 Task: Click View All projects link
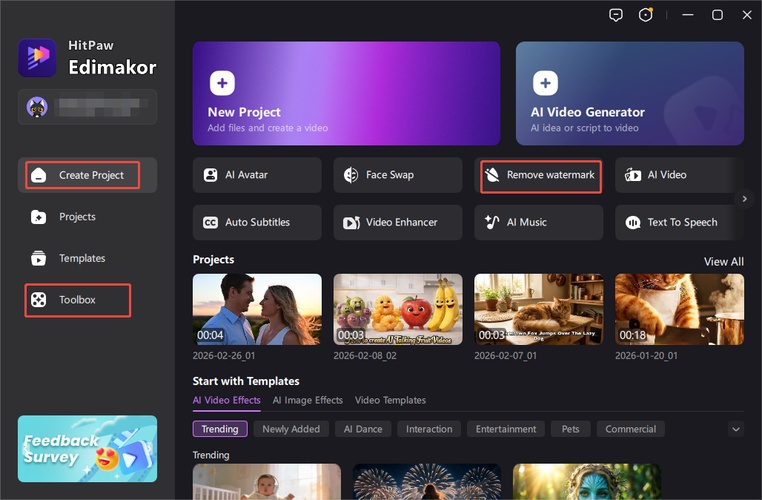pyautogui.click(x=723, y=262)
